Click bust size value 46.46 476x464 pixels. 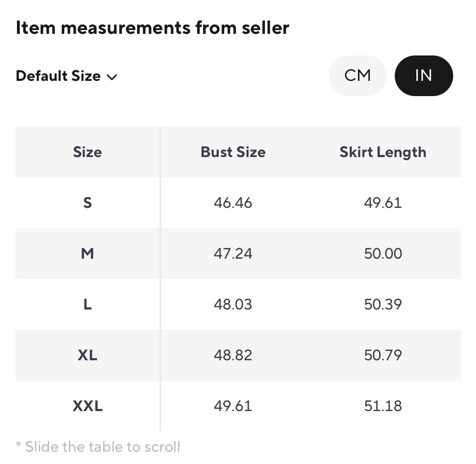[233, 203]
